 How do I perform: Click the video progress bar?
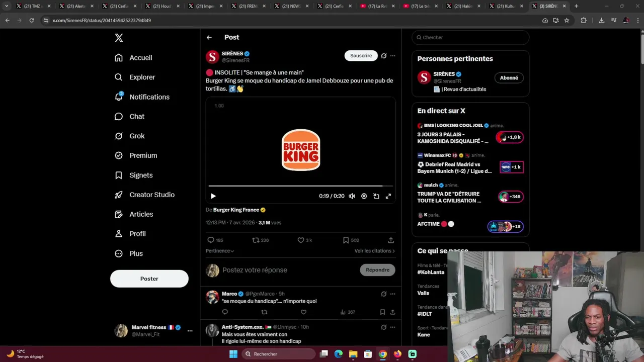click(x=300, y=186)
